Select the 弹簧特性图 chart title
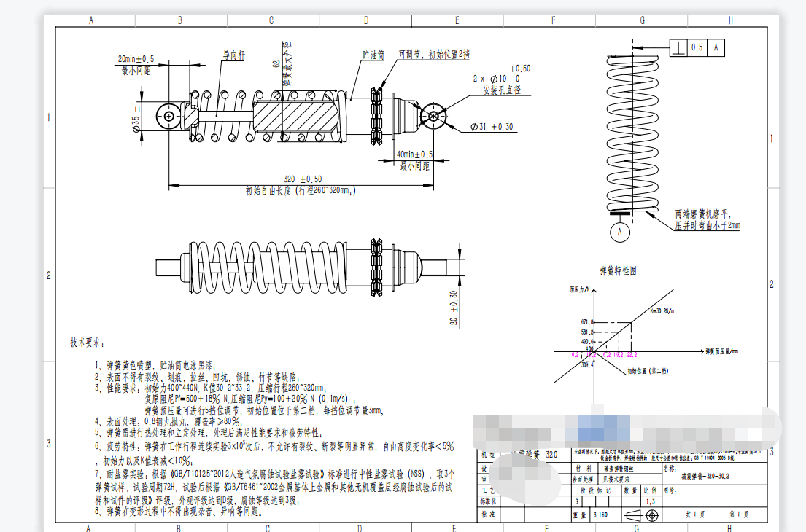The image size is (806, 532). 618,270
